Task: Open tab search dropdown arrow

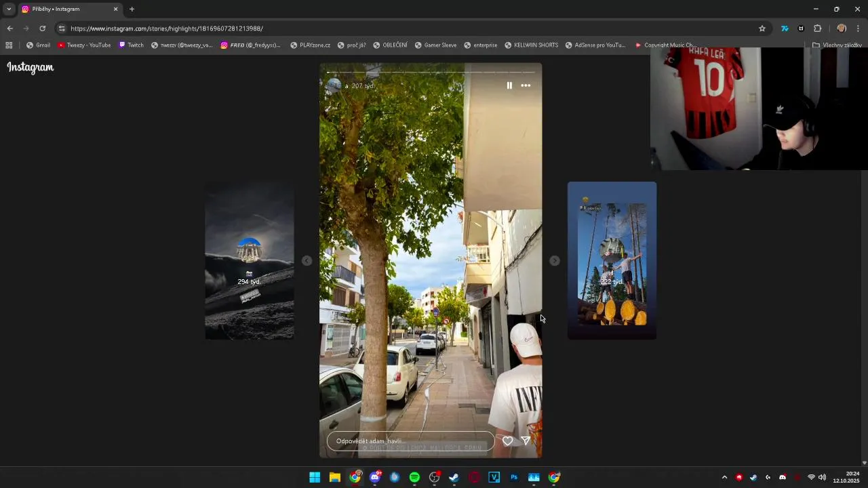Action: coord(9,9)
